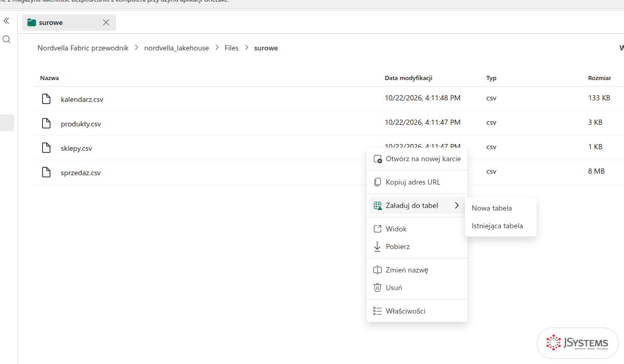Select the surowe folder tab

69,22
